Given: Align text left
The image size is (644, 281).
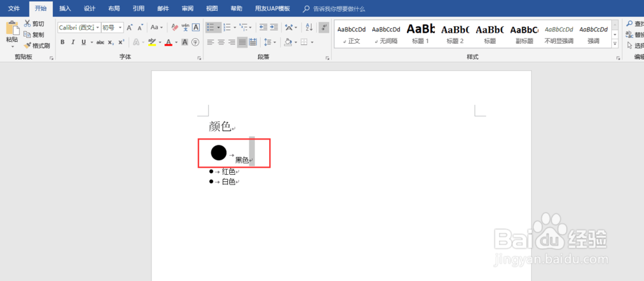Looking at the screenshot, I should point(211,42).
